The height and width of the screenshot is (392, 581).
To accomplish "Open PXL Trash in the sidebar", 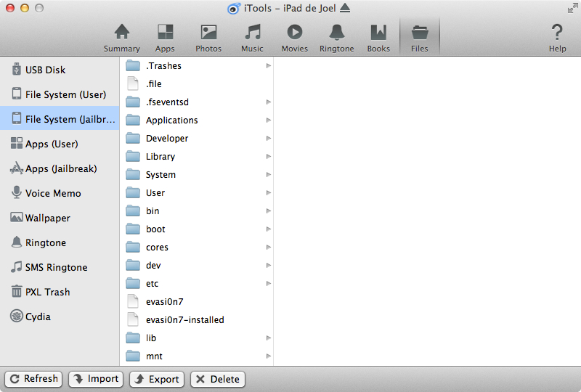I will pyautogui.click(x=60, y=292).
